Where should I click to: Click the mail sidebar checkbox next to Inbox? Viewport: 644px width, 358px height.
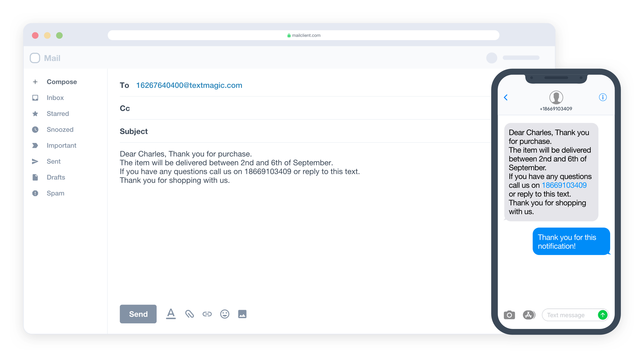click(x=35, y=98)
